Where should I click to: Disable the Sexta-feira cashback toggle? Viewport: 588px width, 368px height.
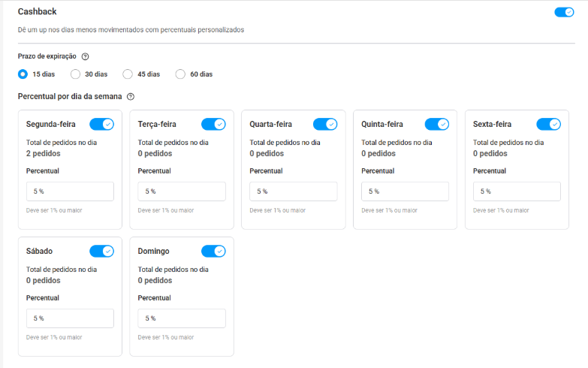coord(549,125)
